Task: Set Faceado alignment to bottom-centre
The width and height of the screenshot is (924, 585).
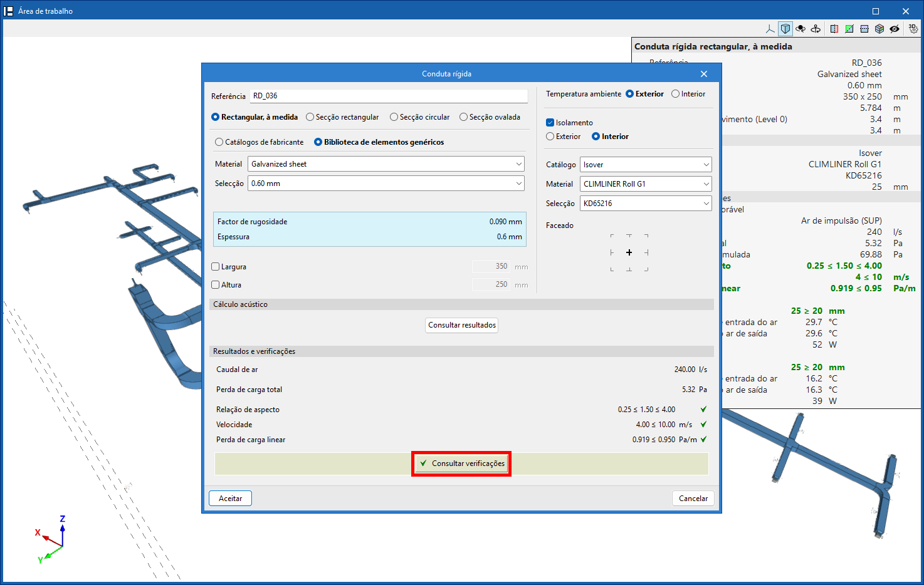Action: click(629, 269)
